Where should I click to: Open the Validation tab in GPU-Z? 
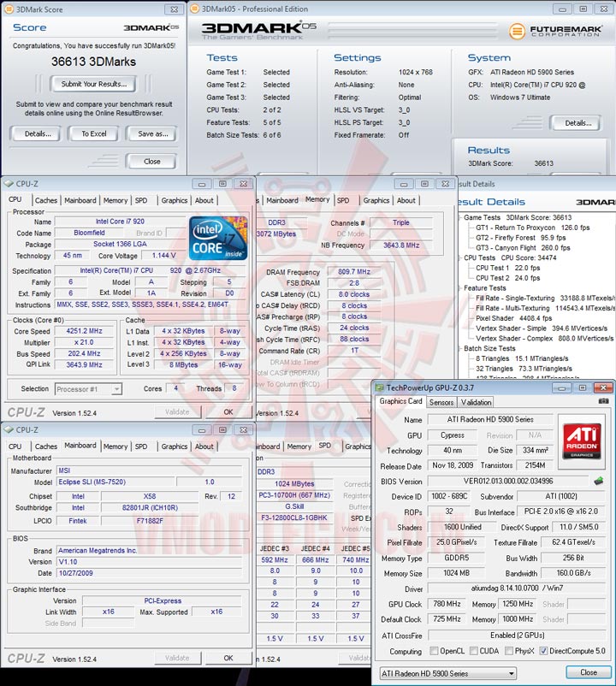pos(476,402)
